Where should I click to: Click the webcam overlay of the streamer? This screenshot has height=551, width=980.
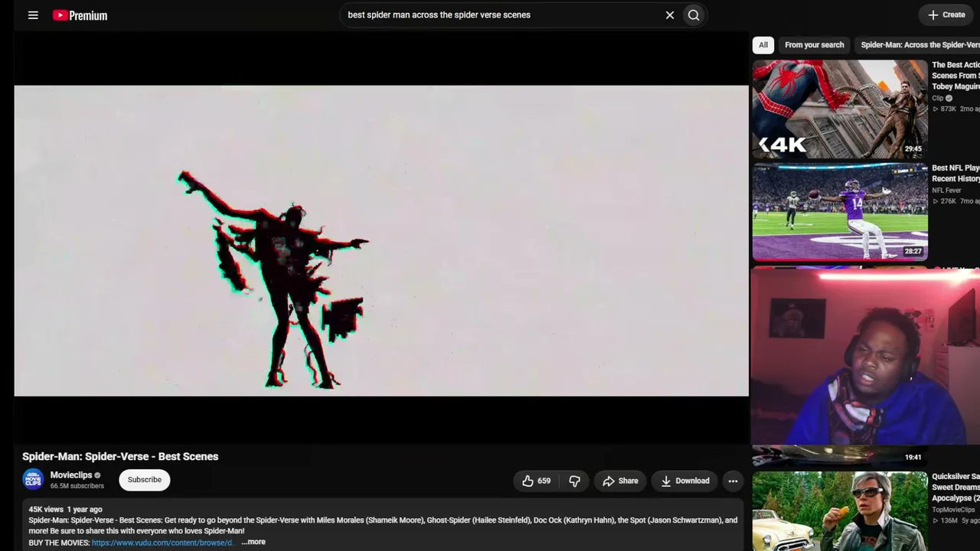tap(865, 356)
